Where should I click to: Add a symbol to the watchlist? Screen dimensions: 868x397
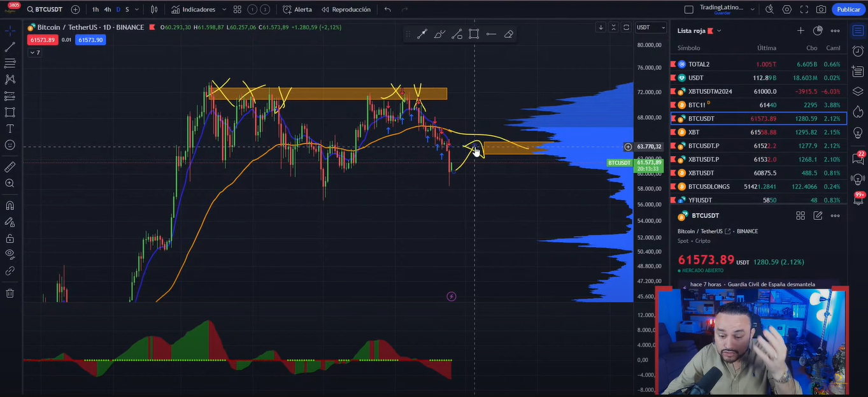[x=800, y=31]
